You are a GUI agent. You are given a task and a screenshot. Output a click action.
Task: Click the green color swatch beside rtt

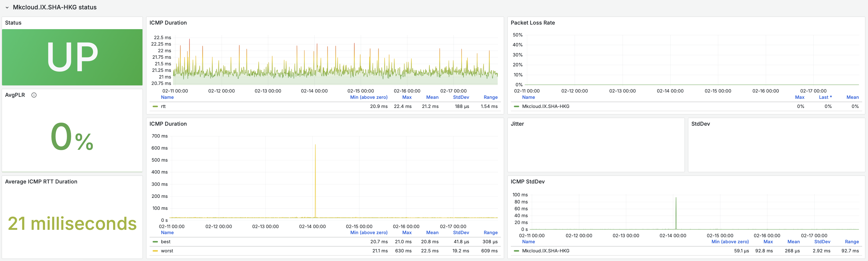(x=155, y=106)
